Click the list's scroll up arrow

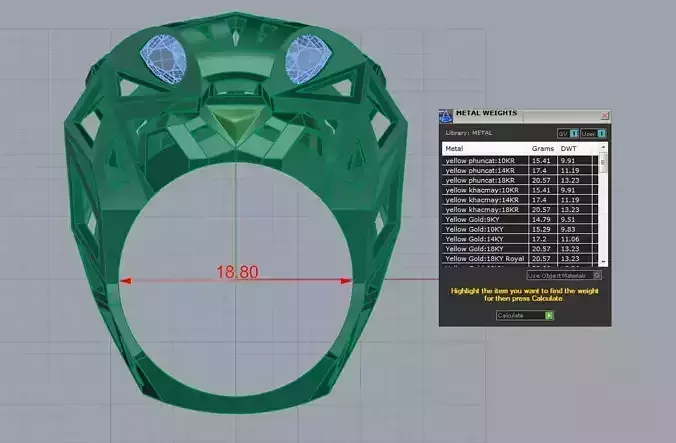(x=603, y=147)
